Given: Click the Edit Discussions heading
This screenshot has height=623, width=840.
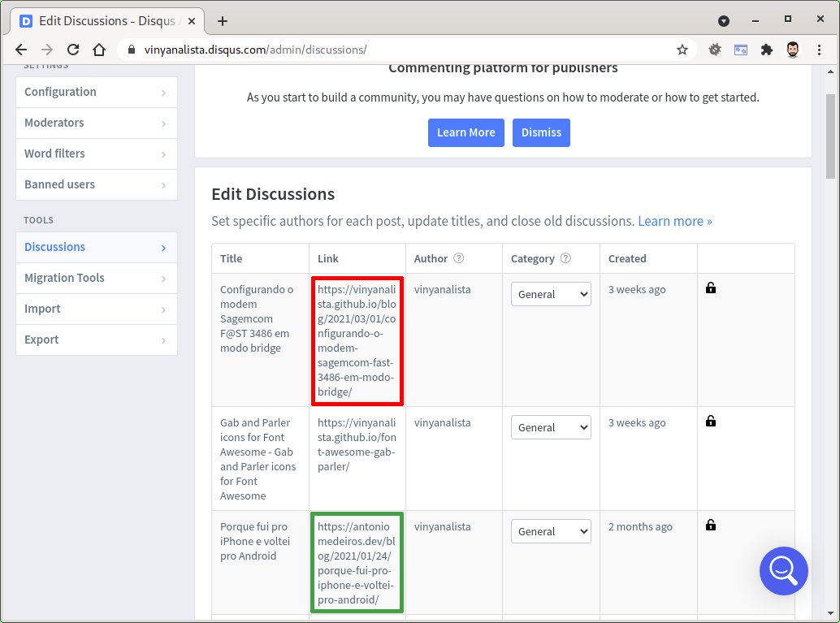Looking at the screenshot, I should pos(273,194).
